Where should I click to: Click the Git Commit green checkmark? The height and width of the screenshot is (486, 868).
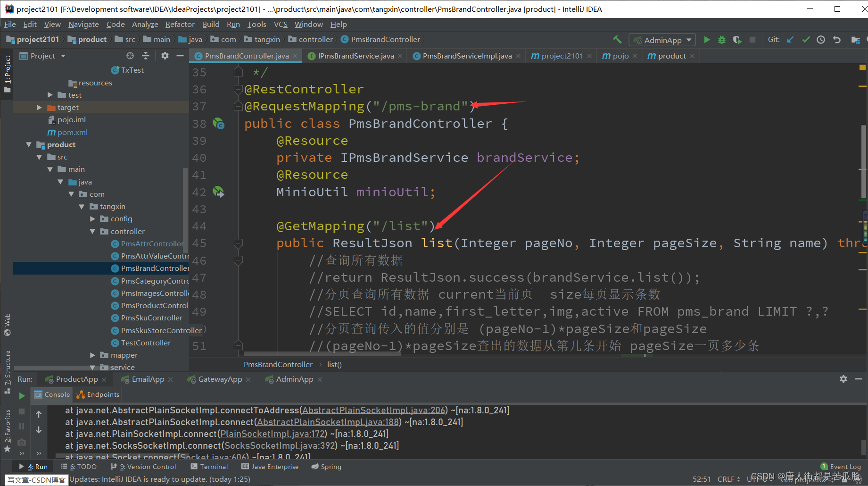[x=806, y=40]
